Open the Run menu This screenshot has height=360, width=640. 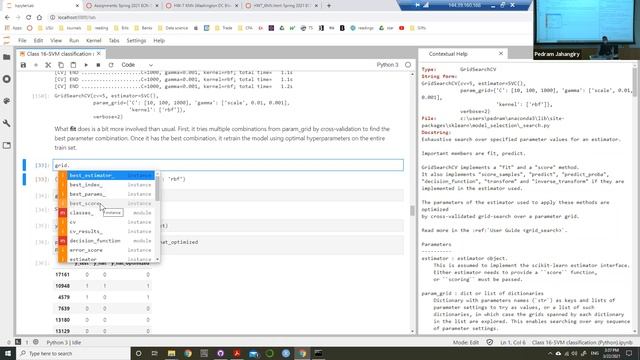click(74, 40)
